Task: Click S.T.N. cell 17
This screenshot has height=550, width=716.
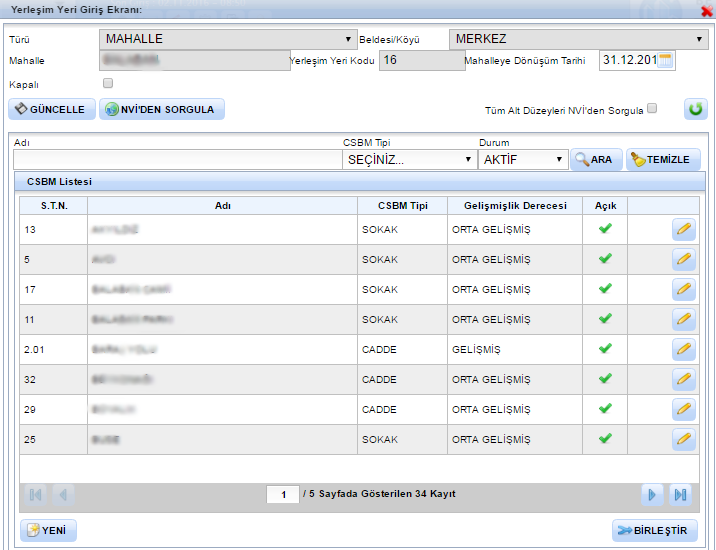Action: click(54, 290)
